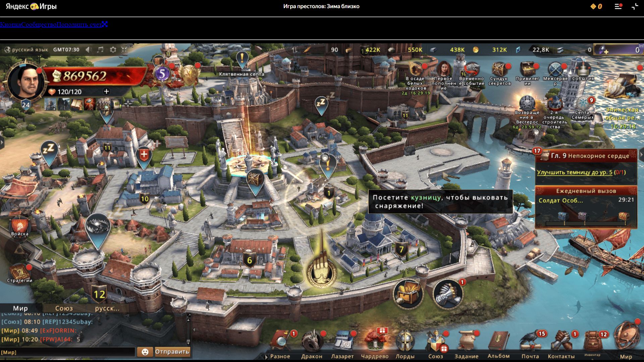Click the Кнопка link
The width and height of the screenshot is (644, 362).
tap(11, 24)
